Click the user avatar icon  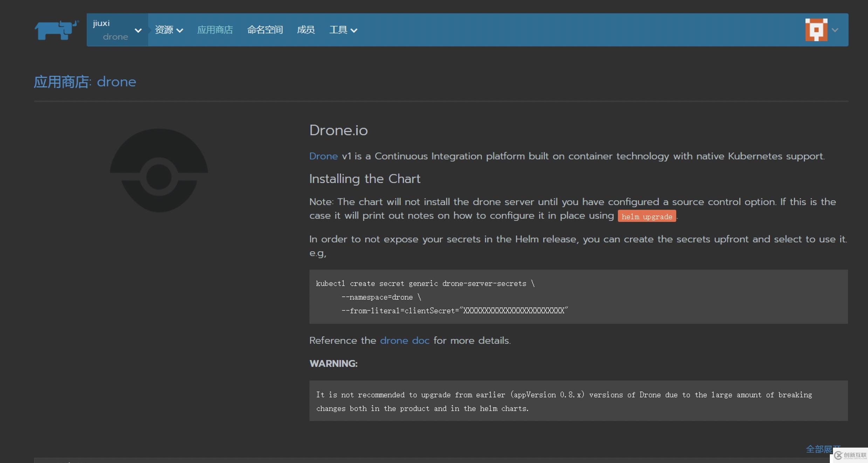[x=816, y=30]
